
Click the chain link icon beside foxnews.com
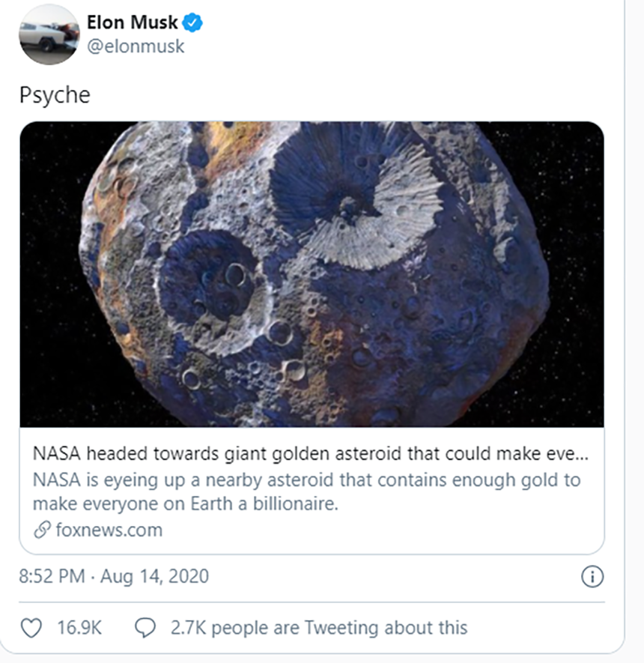[42, 530]
